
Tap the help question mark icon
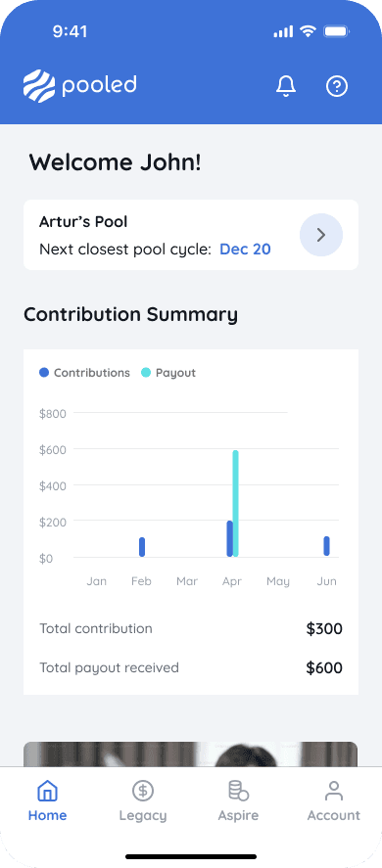[337, 86]
